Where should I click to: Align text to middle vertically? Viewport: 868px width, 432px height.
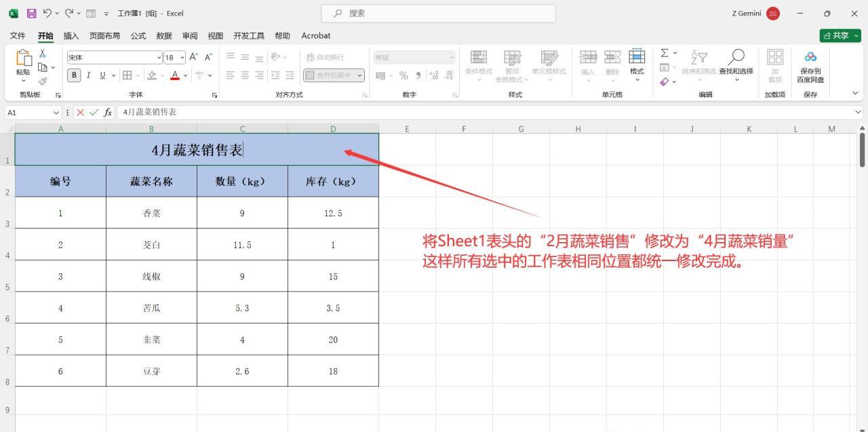click(x=245, y=57)
